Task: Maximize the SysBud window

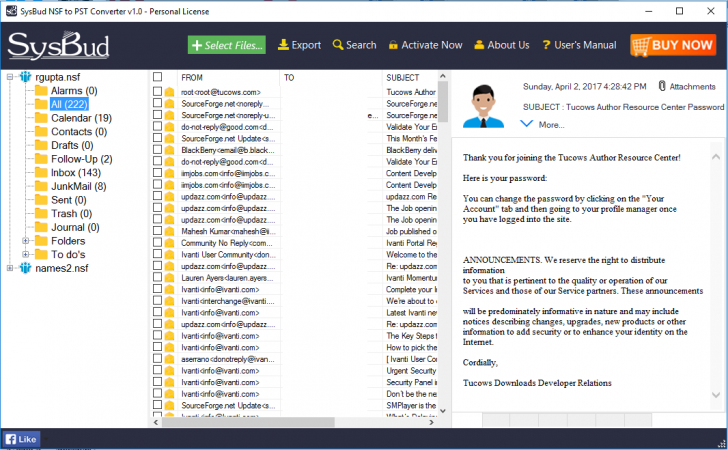Action: tap(679, 11)
